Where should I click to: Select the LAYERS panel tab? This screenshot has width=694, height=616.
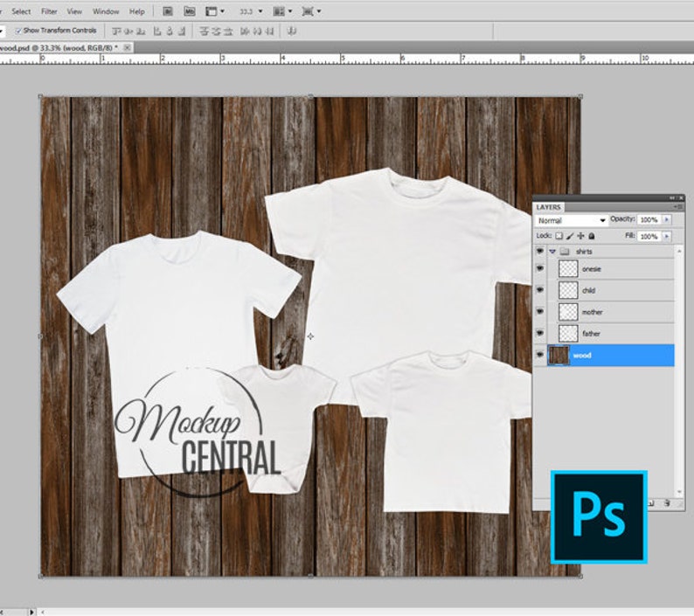coord(548,207)
